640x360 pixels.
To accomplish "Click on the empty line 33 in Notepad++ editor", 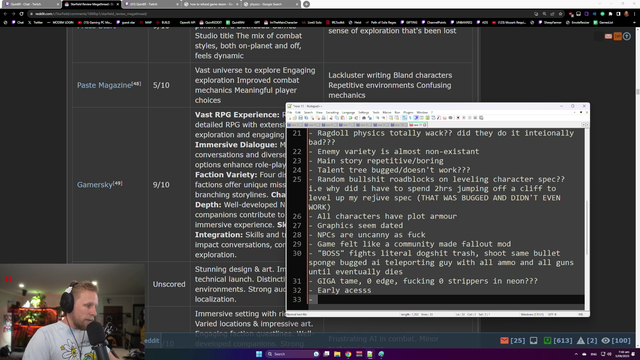I will coord(446,300).
